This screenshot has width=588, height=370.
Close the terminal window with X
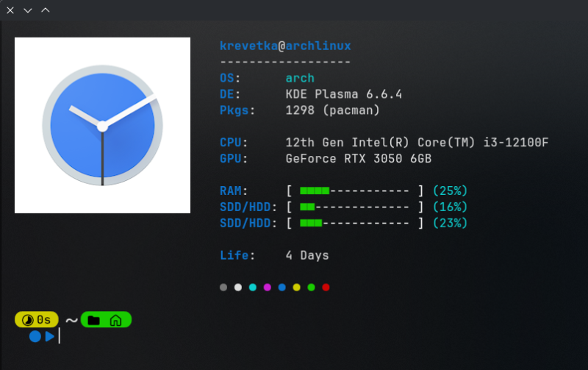pyautogui.click(x=10, y=10)
